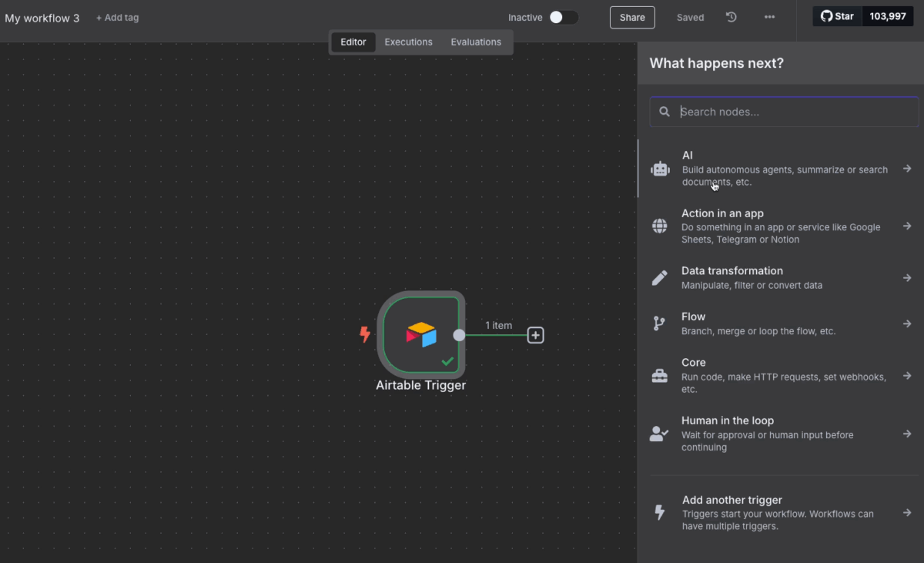The width and height of the screenshot is (924, 563).
Task: Expand the Data transformation arrow
Action: pyautogui.click(x=907, y=278)
